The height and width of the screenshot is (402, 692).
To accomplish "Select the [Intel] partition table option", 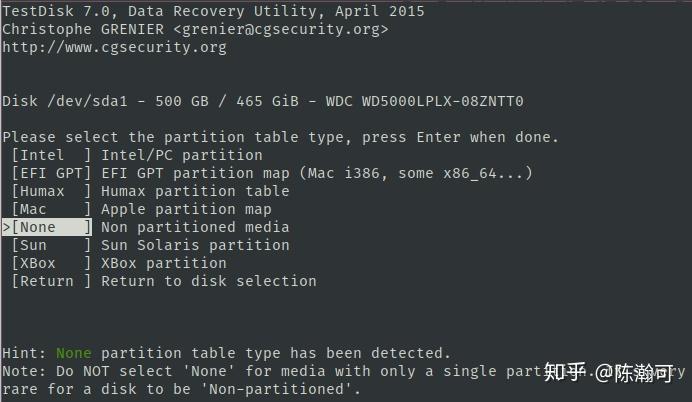I will point(51,155).
